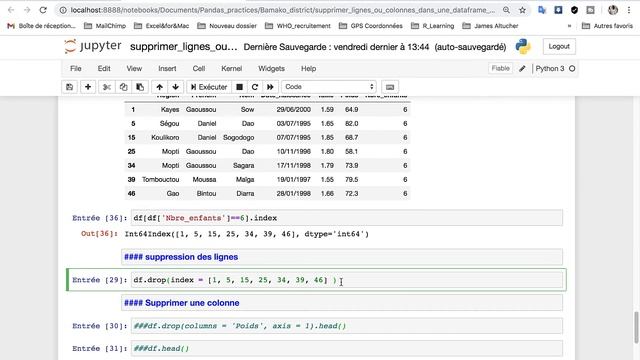This screenshot has height=360, width=640.
Task: Open the Edit menu
Action: (104, 69)
